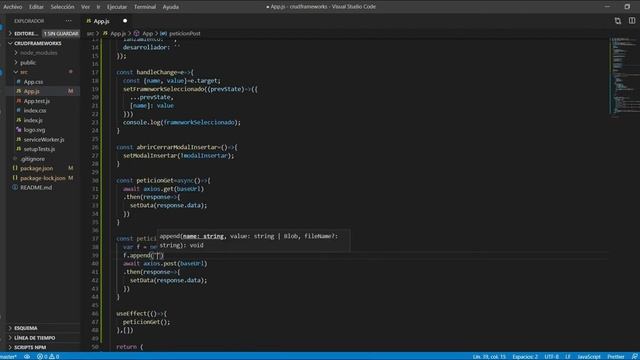Open index.css file
The width and height of the screenshot is (640, 360).
[35, 111]
